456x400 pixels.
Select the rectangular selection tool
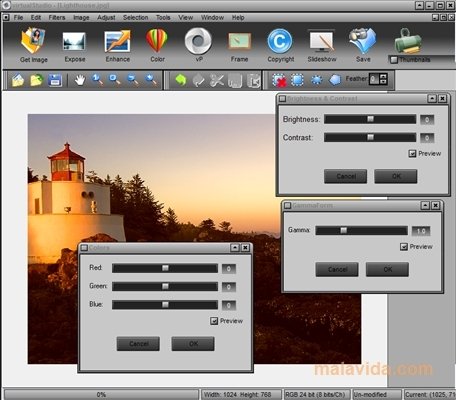(297, 80)
